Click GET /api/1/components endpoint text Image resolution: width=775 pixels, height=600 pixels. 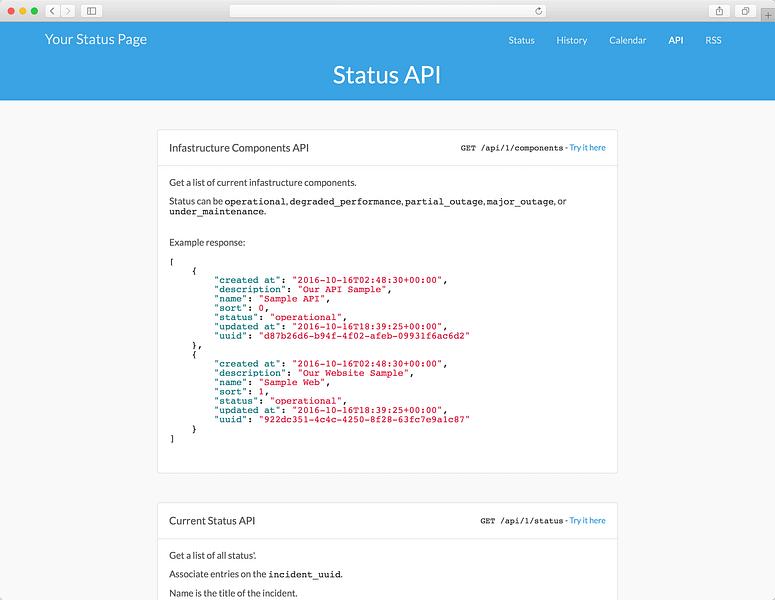[x=512, y=148]
